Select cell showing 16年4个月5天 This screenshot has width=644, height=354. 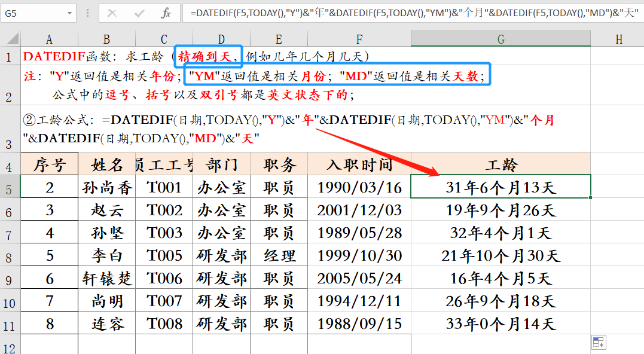(500, 277)
